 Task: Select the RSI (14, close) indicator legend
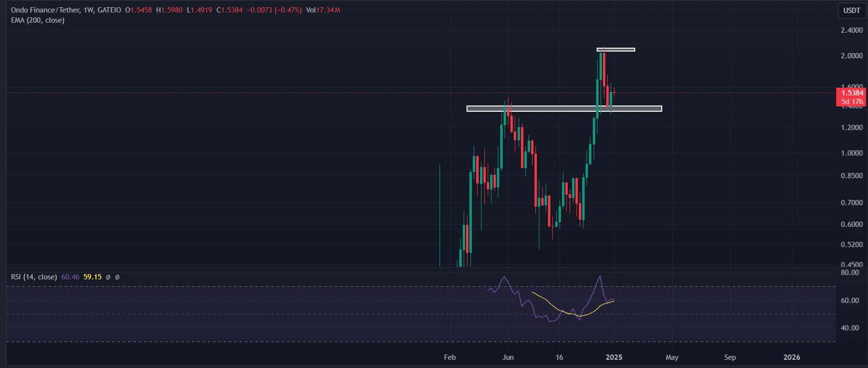pyautogui.click(x=34, y=277)
